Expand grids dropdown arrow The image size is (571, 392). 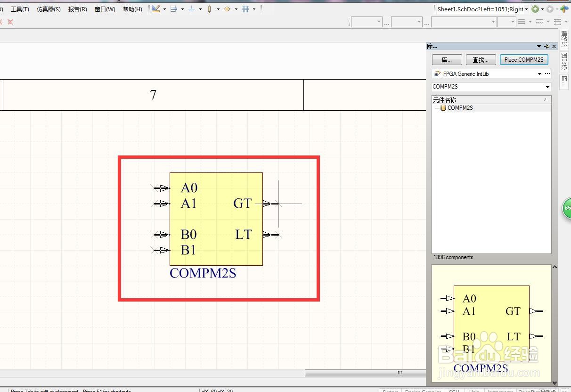pos(254,9)
